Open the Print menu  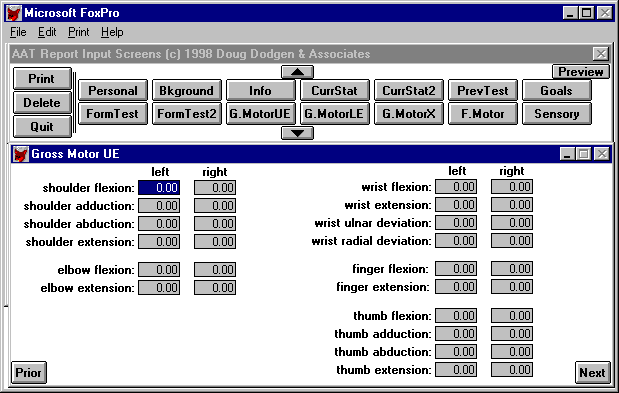click(x=79, y=32)
